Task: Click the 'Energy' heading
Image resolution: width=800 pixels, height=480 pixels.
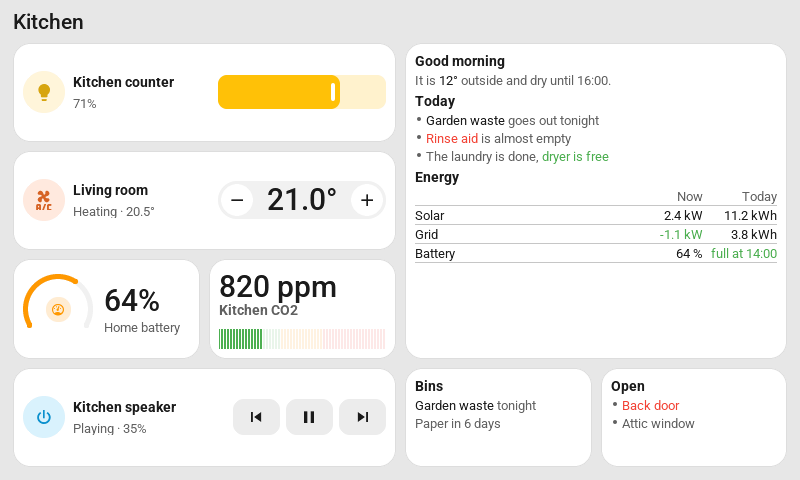Action: pyautogui.click(x=437, y=178)
